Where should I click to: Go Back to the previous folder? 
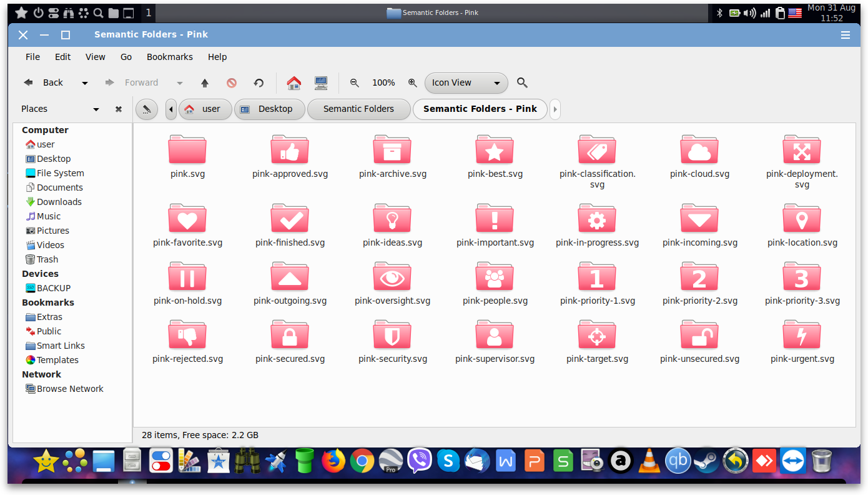44,82
